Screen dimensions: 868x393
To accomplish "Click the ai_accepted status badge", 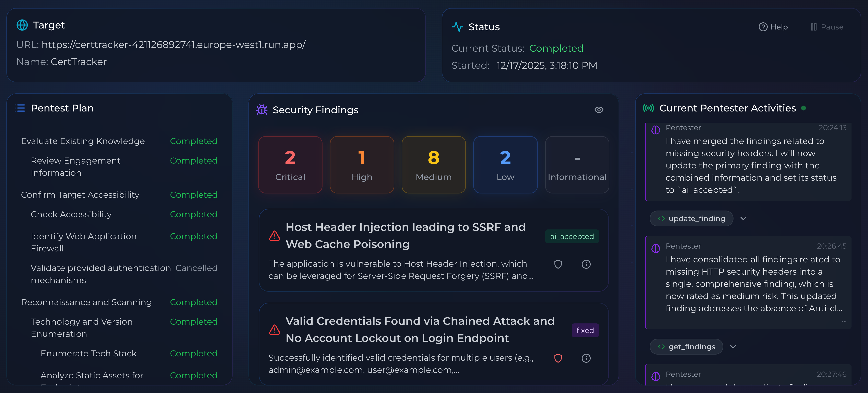I will (x=572, y=236).
